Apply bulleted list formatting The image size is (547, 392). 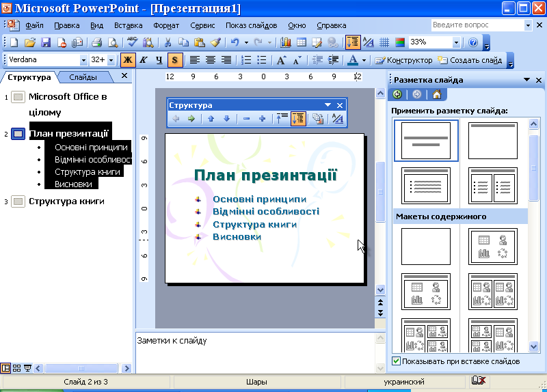(x=262, y=60)
